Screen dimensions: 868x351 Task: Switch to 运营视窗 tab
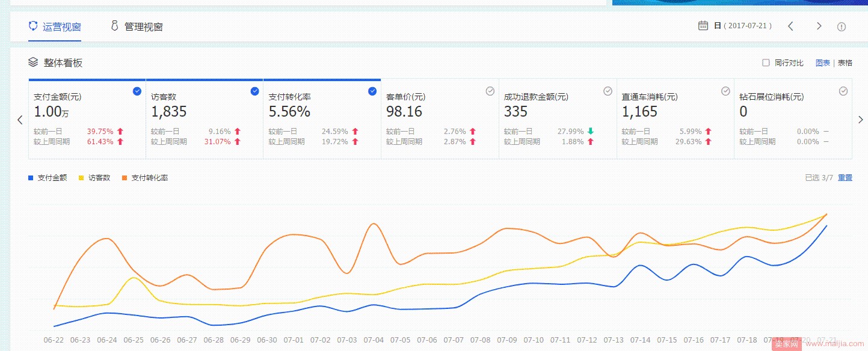55,26
